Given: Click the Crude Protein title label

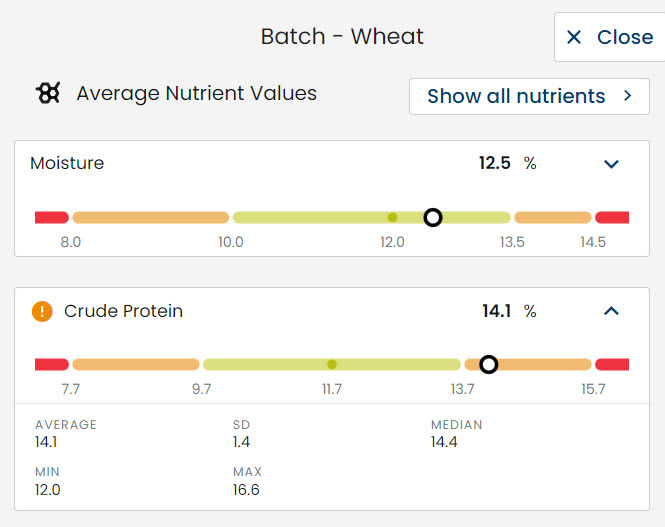Looking at the screenshot, I should pyautogui.click(x=123, y=311).
